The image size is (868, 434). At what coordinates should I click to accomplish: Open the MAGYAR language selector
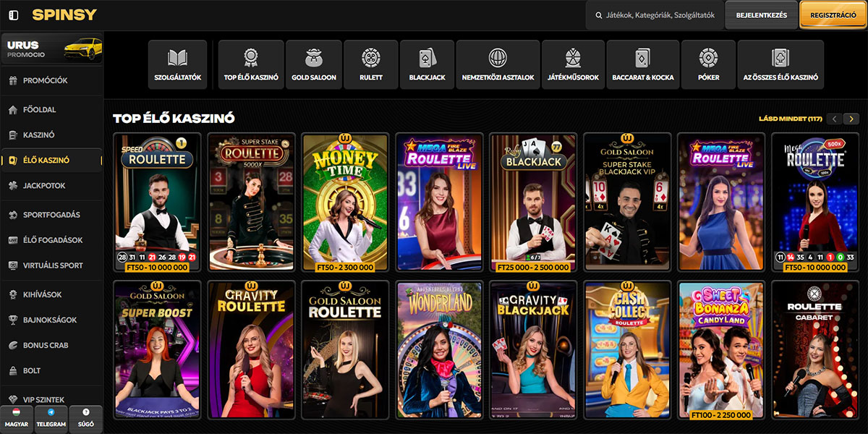coord(16,420)
